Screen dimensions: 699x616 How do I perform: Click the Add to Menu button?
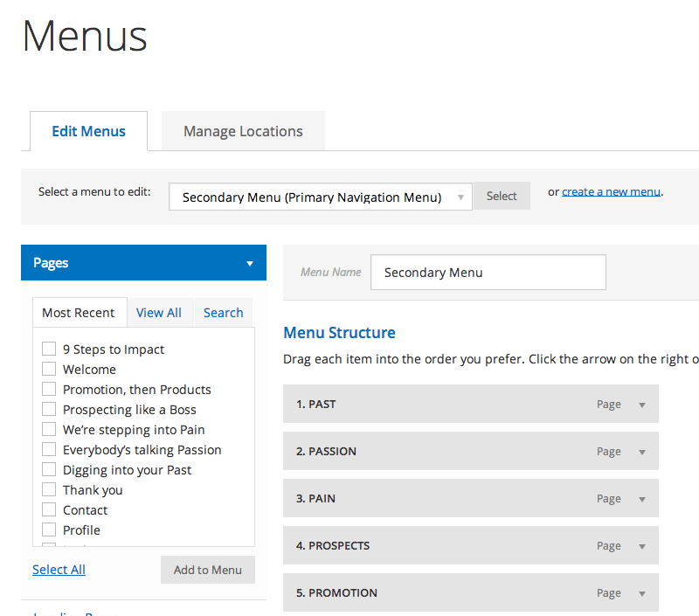pos(208,569)
